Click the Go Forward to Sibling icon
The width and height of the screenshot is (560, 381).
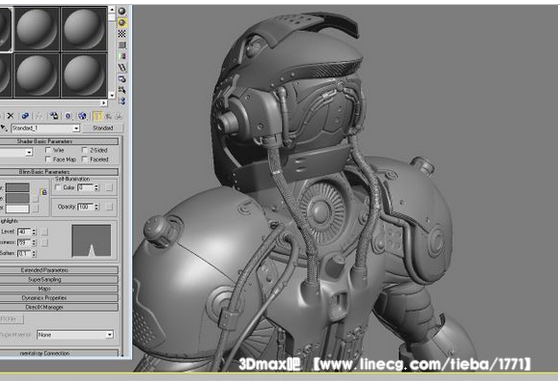(119, 116)
